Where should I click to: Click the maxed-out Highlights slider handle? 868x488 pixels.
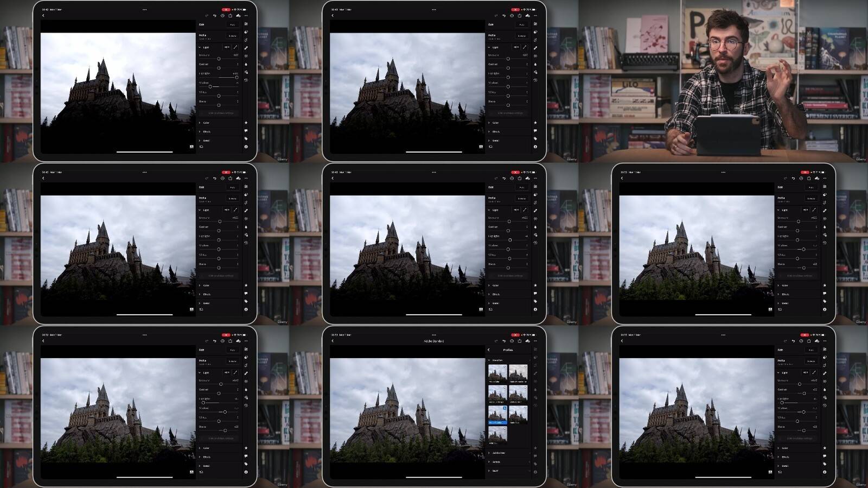(x=237, y=77)
